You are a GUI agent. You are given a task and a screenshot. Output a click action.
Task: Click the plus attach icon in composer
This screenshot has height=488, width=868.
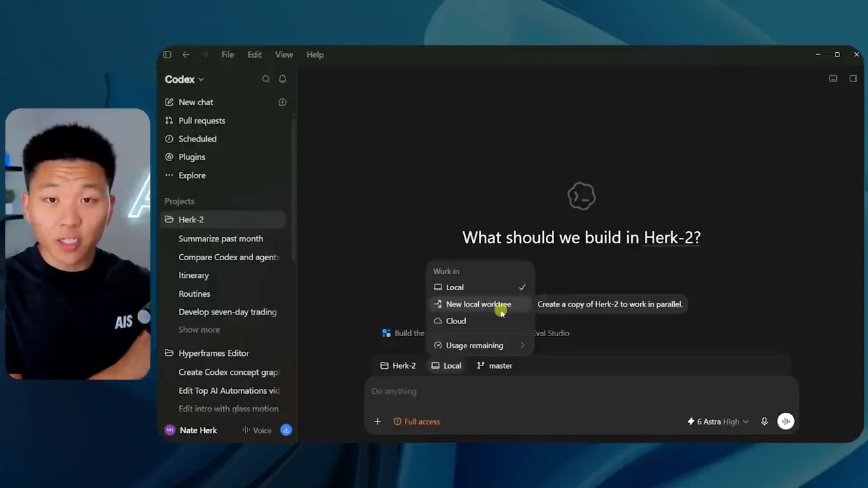point(378,422)
